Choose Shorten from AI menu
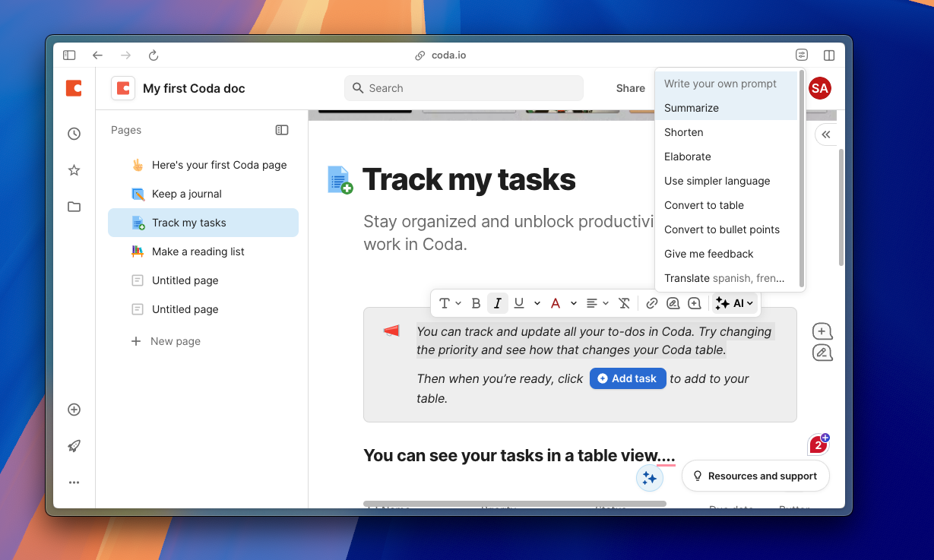 [727, 132]
